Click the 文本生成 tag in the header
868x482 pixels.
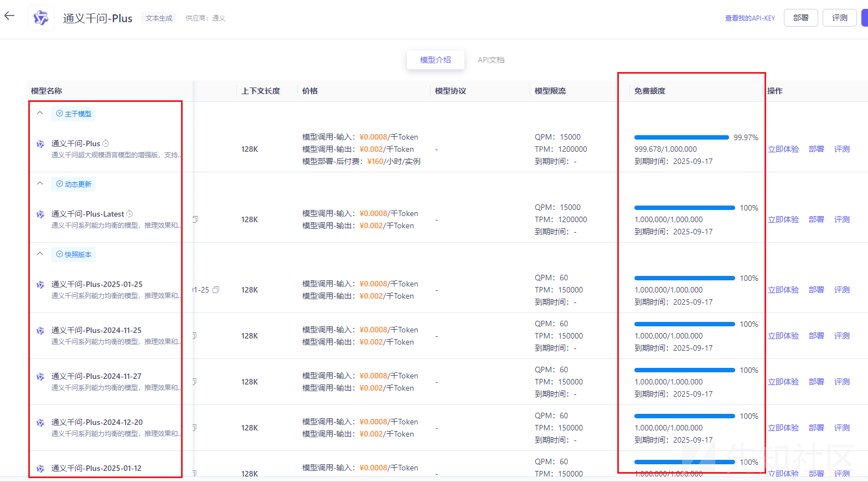pyautogui.click(x=159, y=18)
